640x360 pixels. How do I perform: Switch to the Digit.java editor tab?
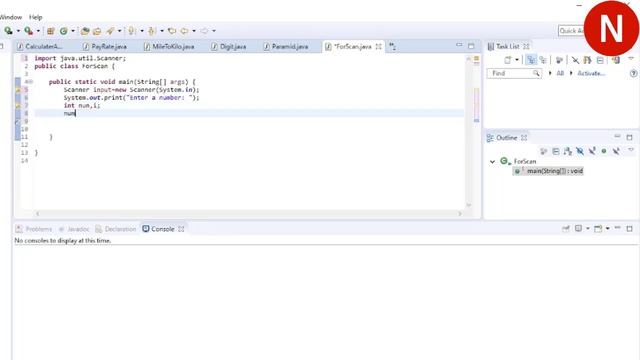229,47
